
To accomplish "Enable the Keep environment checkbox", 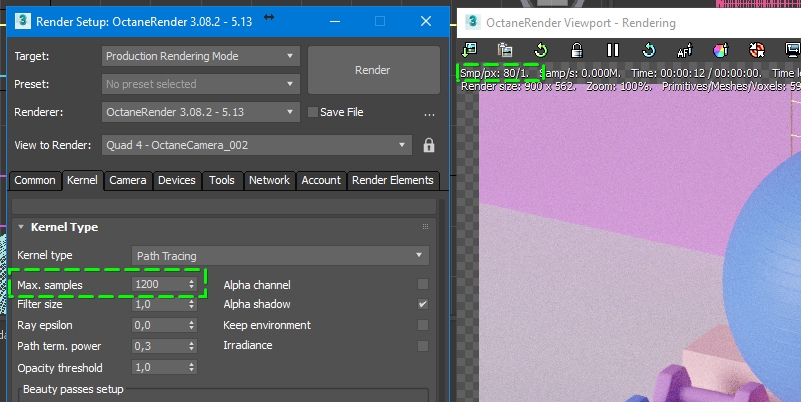I will point(422,325).
